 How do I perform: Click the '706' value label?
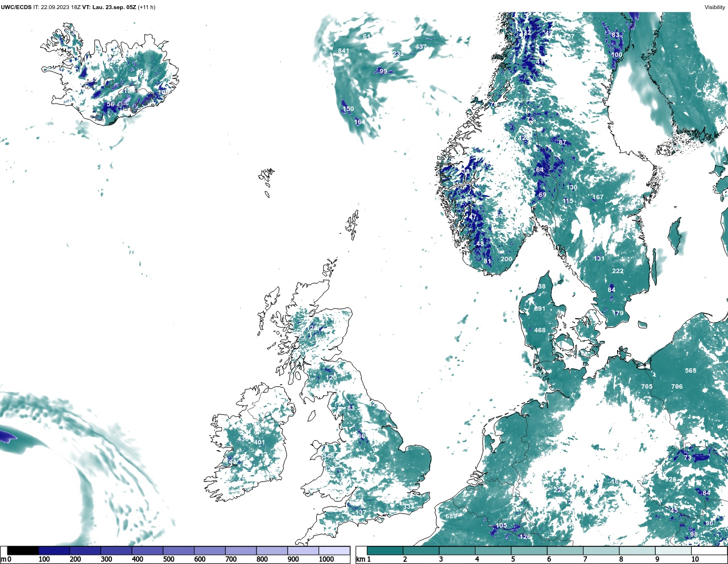click(x=677, y=386)
